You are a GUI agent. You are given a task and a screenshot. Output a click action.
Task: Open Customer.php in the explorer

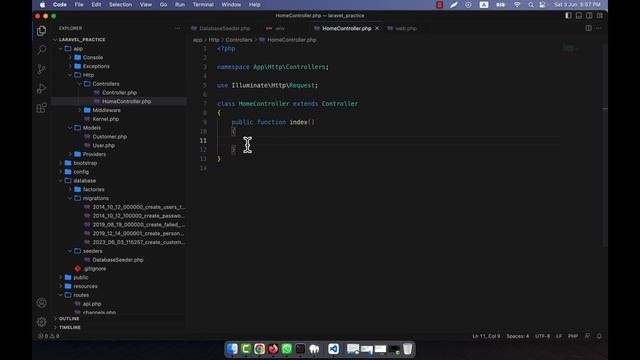[x=109, y=137]
